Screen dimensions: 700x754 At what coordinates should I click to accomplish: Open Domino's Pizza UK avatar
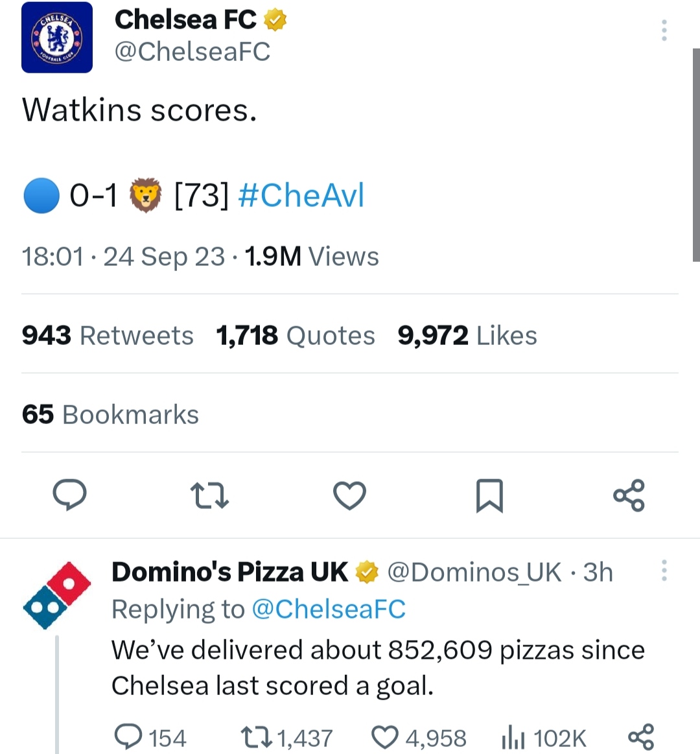pos(57,595)
